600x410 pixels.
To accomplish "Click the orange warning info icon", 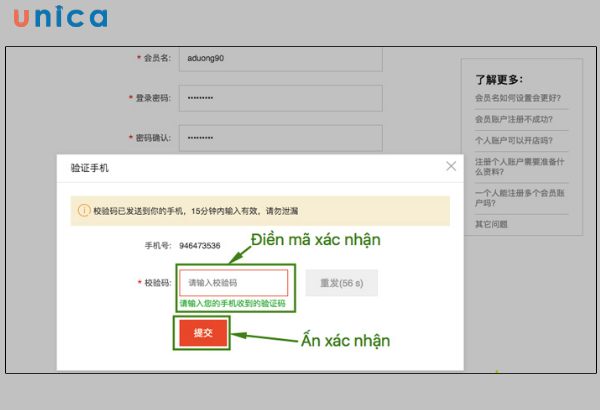I will (84, 211).
